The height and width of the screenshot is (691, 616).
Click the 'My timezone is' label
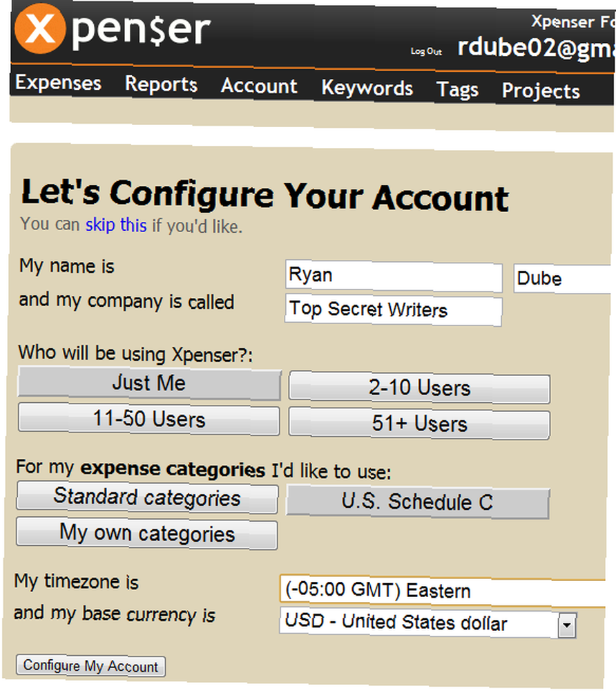pyautogui.click(x=77, y=582)
